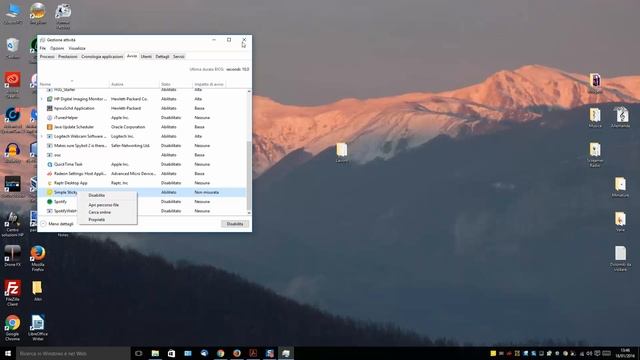Select the SpotifyWebHelper startup entry
Image resolution: width=640 pixels, height=360 pixels.
point(142,211)
